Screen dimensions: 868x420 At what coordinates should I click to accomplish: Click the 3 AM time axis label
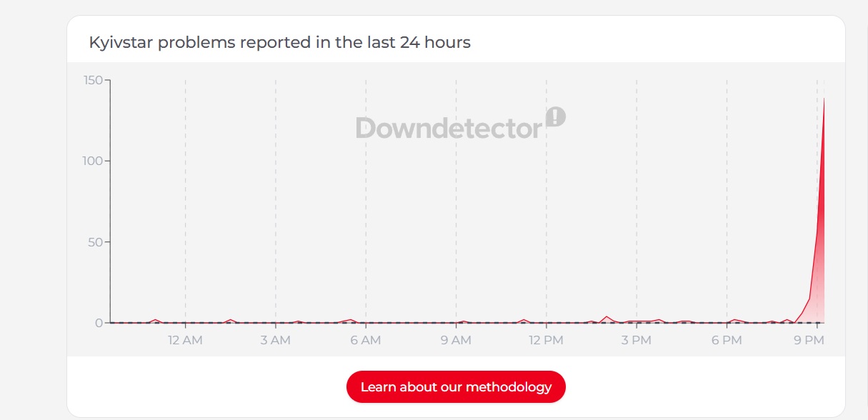pyautogui.click(x=275, y=341)
